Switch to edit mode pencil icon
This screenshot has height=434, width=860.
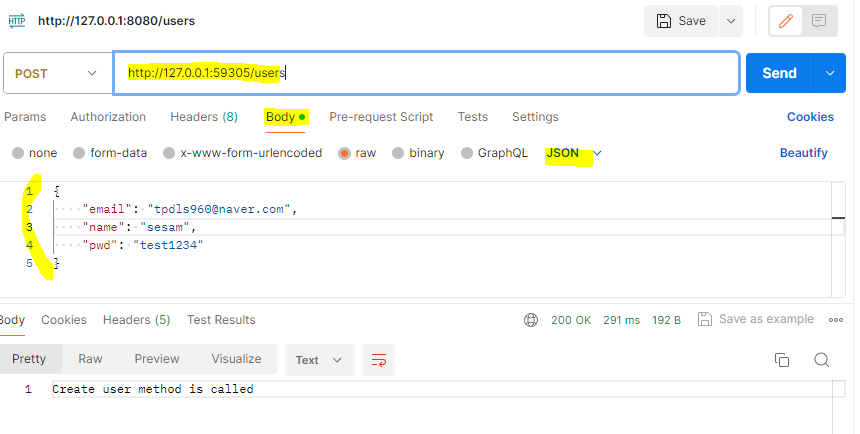pos(786,21)
